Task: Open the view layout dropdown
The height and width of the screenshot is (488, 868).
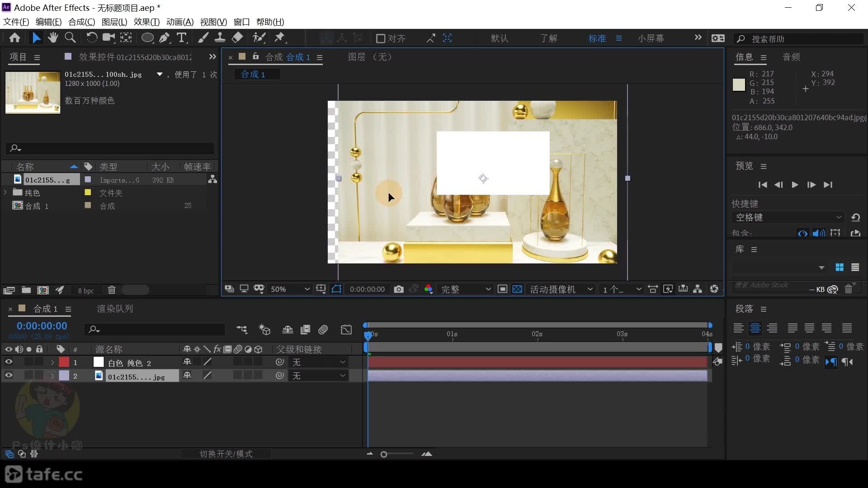Action: [622, 289]
